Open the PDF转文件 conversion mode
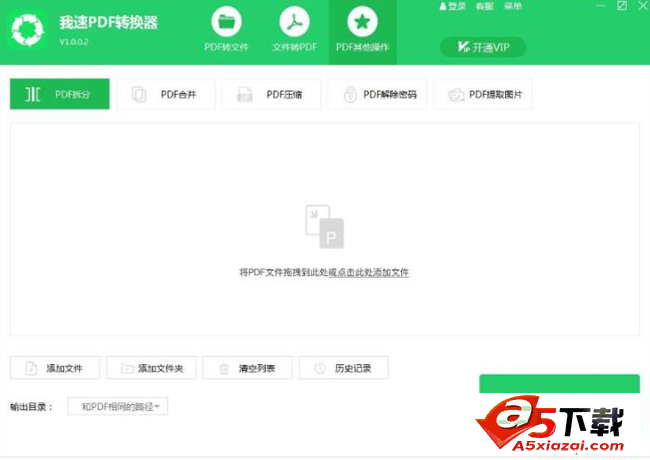 tap(226, 31)
